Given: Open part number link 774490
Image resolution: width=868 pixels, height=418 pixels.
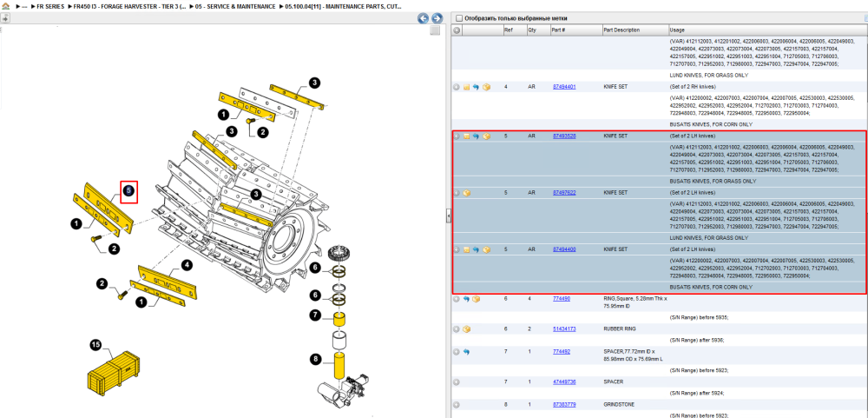Looking at the screenshot, I should pos(562,299).
